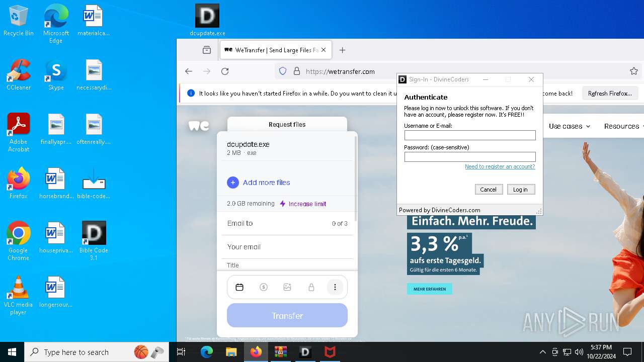The width and height of the screenshot is (644, 362).
Task: Click the Refresh Firefox button
Action: 610,93
